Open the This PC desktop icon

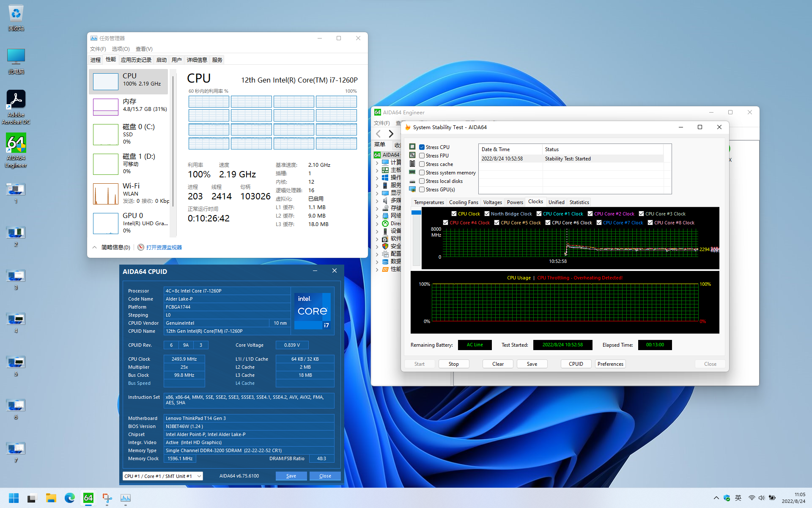(x=16, y=61)
